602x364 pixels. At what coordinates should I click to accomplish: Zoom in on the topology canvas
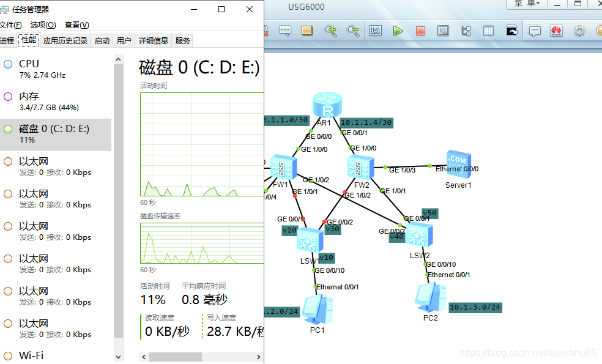pos(330,31)
